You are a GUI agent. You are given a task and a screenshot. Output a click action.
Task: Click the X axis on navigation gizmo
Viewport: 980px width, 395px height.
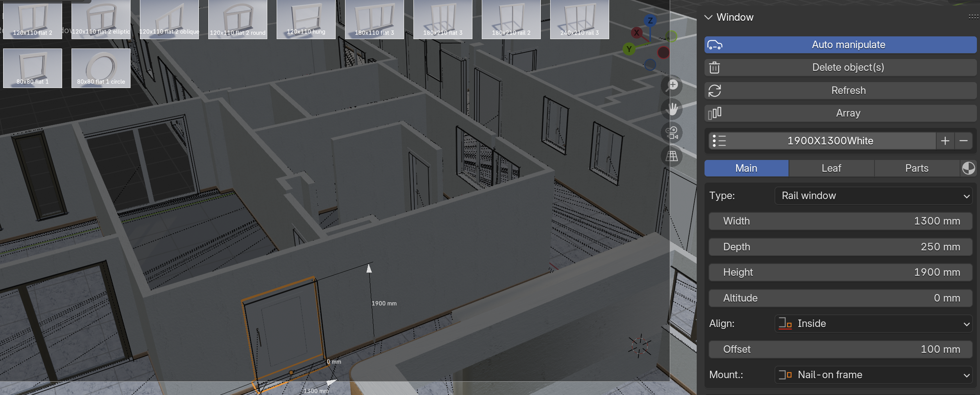637,33
